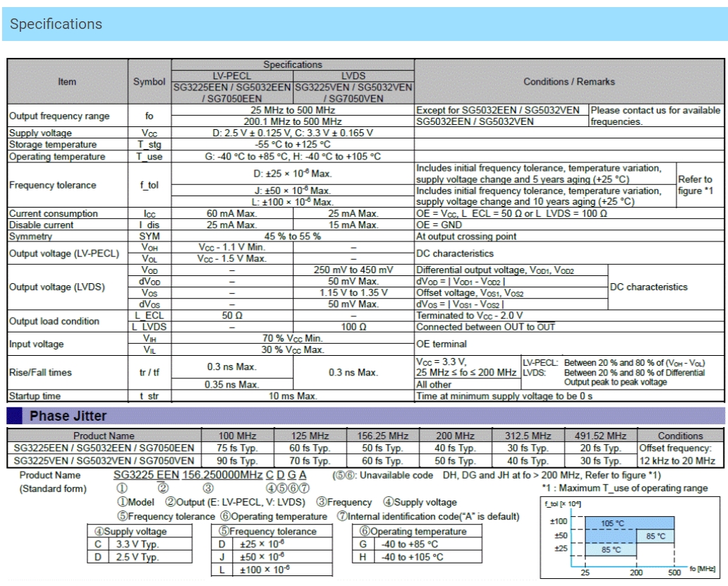Click '2.5 V Typ.' supply voltage code row

coord(140,557)
